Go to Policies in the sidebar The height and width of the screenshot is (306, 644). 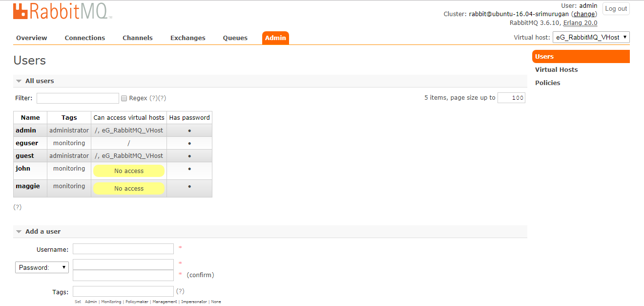coord(548,83)
